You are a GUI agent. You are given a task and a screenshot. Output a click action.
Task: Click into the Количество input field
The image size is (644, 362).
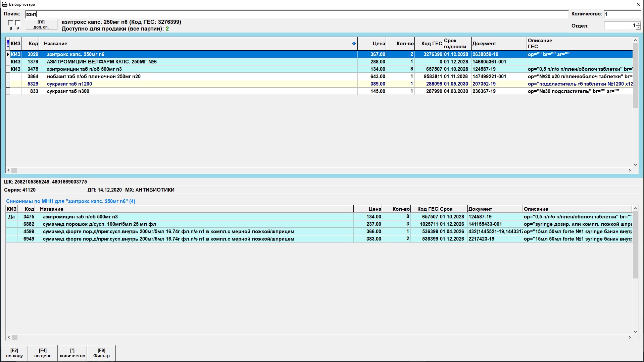[x=622, y=14]
